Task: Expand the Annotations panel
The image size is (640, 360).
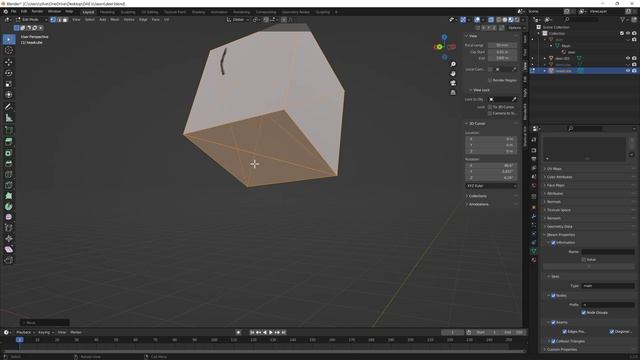Action: pos(478,204)
